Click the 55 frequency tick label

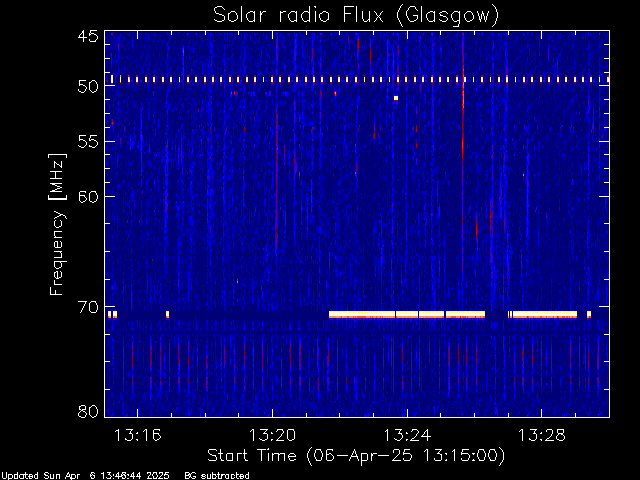88,142
